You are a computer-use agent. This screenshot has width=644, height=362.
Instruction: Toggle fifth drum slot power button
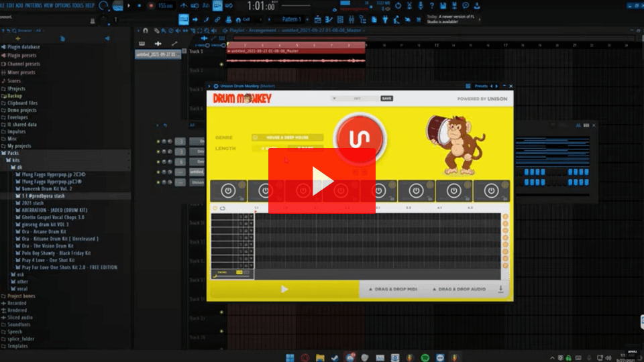tap(378, 190)
